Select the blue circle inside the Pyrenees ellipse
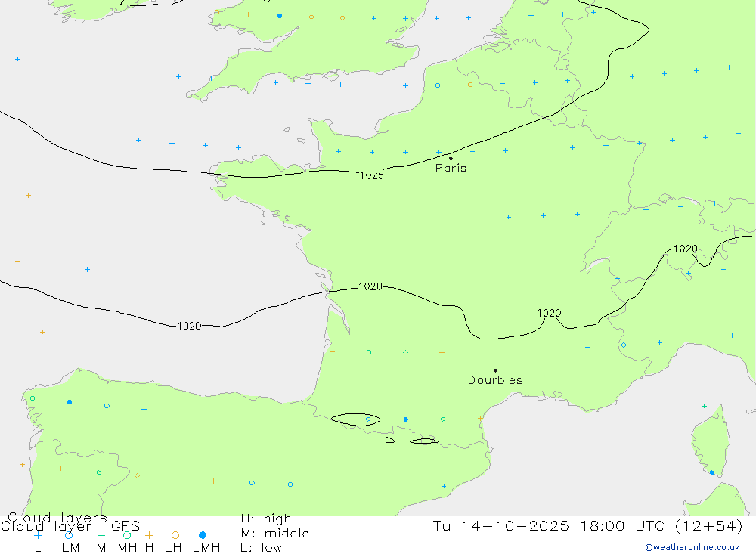 coord(368,419)
